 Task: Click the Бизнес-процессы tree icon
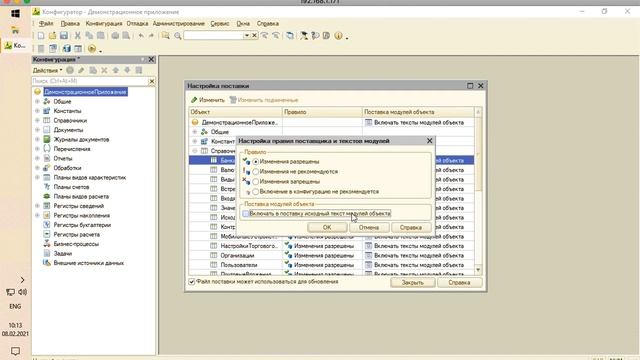47,244
